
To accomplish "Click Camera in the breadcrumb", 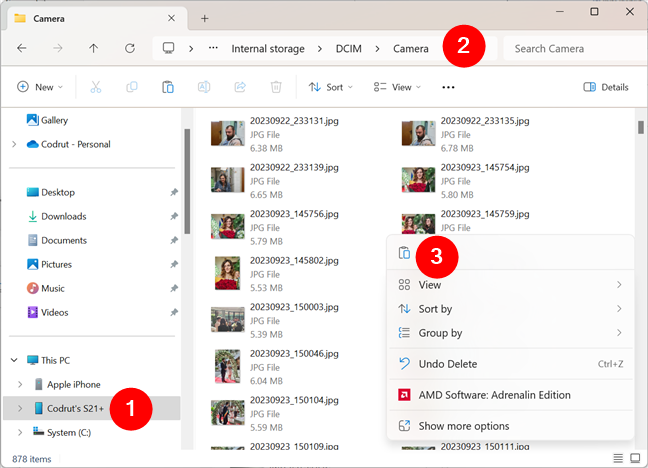I will 410,49.
